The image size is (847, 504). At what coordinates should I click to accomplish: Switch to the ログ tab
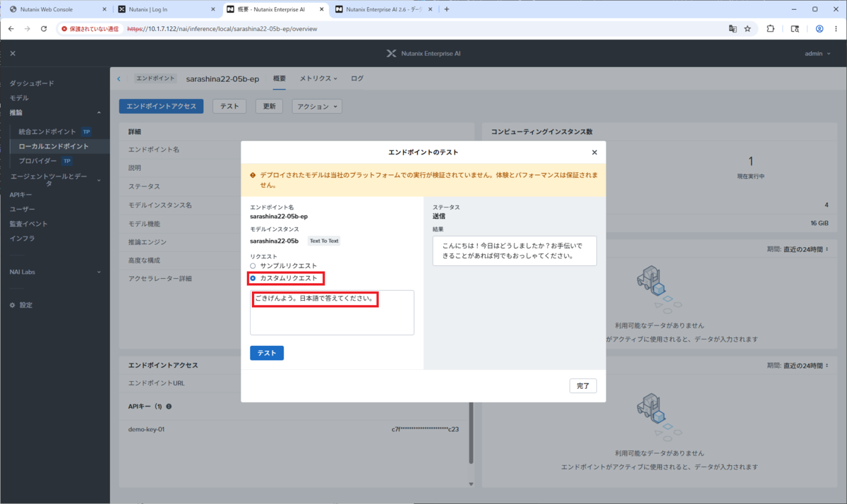click(357, 78)
